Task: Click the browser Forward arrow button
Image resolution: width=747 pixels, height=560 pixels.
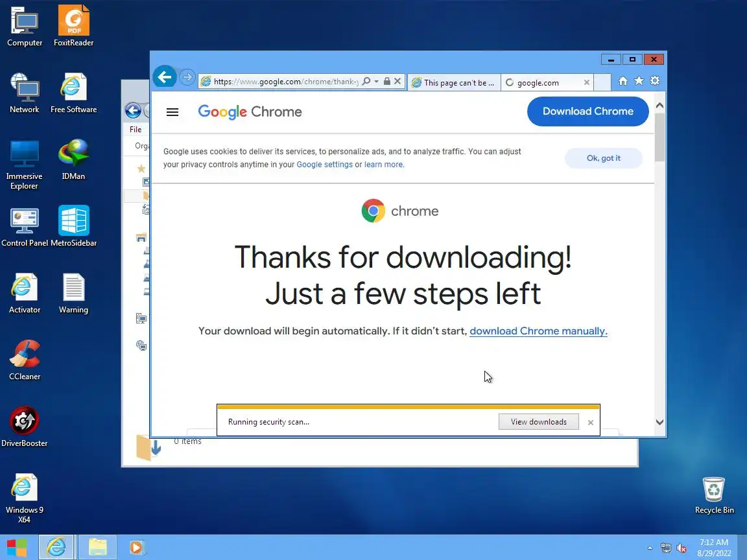Action: pyautogui.click(x=187, y=77)
